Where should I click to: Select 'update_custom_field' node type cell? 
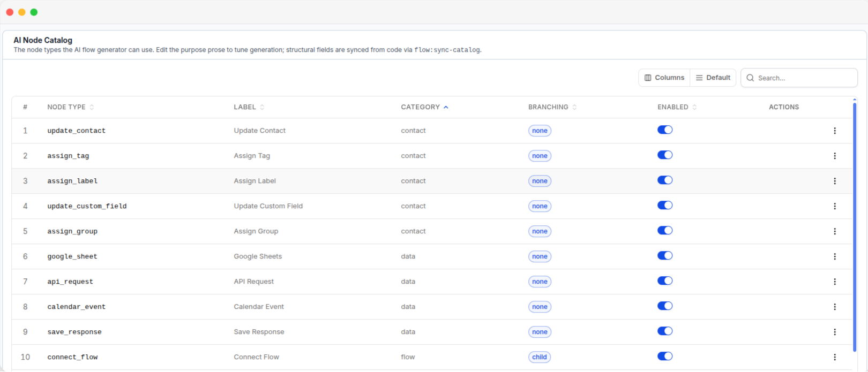point(87,206)
